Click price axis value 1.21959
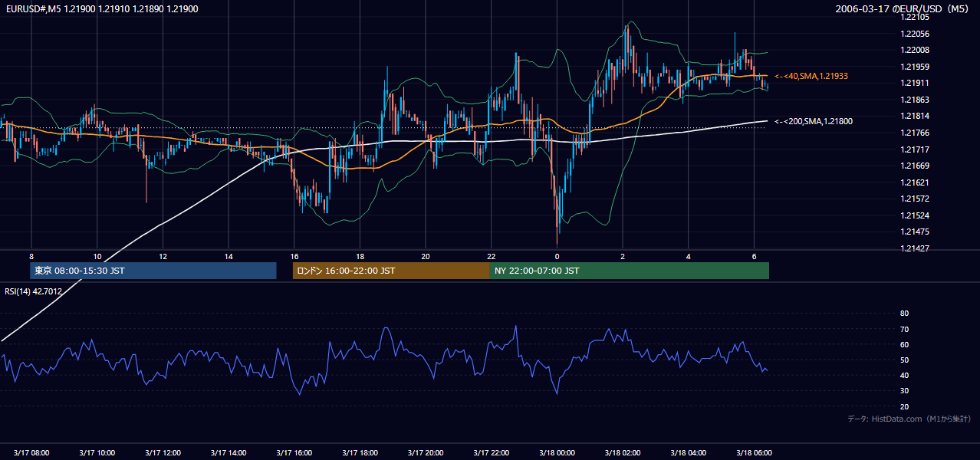Viewport: 980px width, 460px height. click(x=915, y=67)
